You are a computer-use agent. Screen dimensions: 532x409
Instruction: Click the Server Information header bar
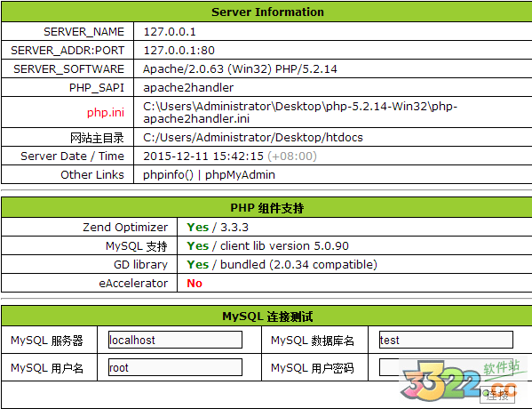coord(267,12)
